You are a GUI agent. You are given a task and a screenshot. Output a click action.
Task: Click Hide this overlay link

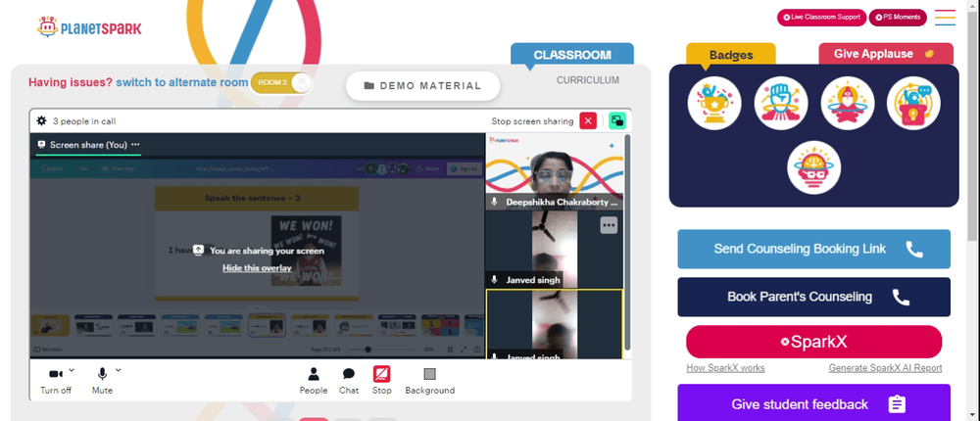click(x=257, y=268)
